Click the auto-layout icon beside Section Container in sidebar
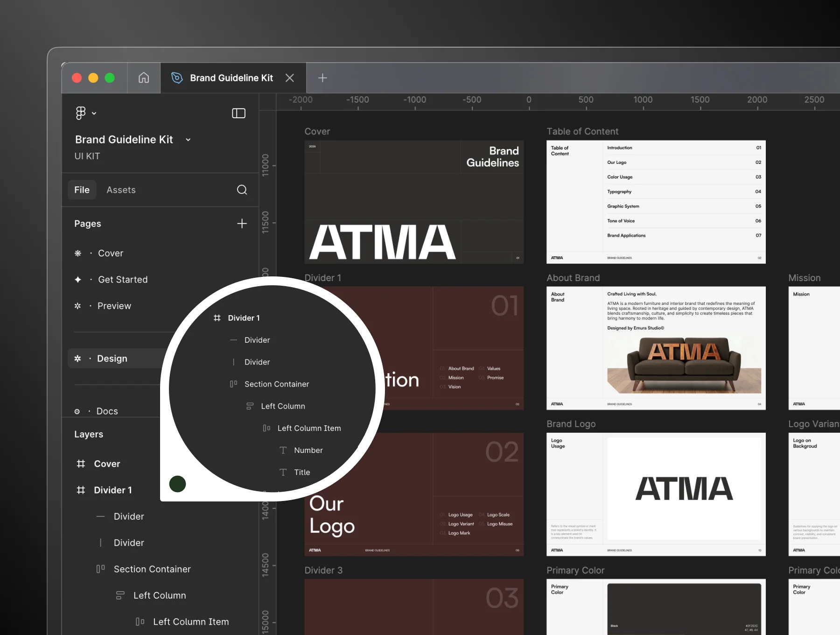The width and height of the screenshot is (840, 635). 100,569
